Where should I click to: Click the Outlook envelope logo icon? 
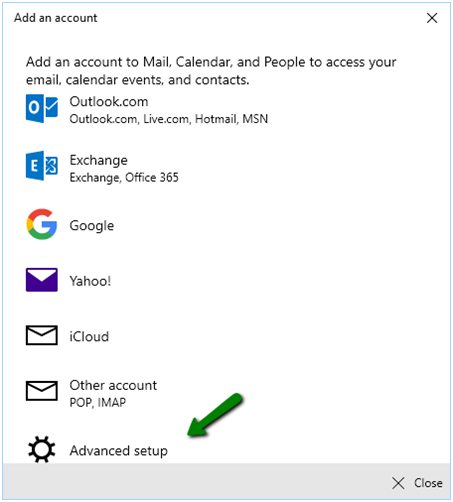(42, 108)
